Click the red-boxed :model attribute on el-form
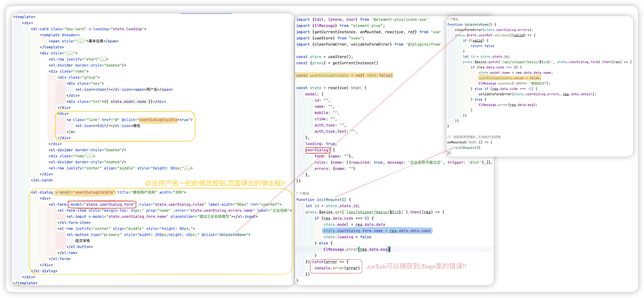Image resolution: width=644 pixels, height=298 pixels. pos(102,204)
